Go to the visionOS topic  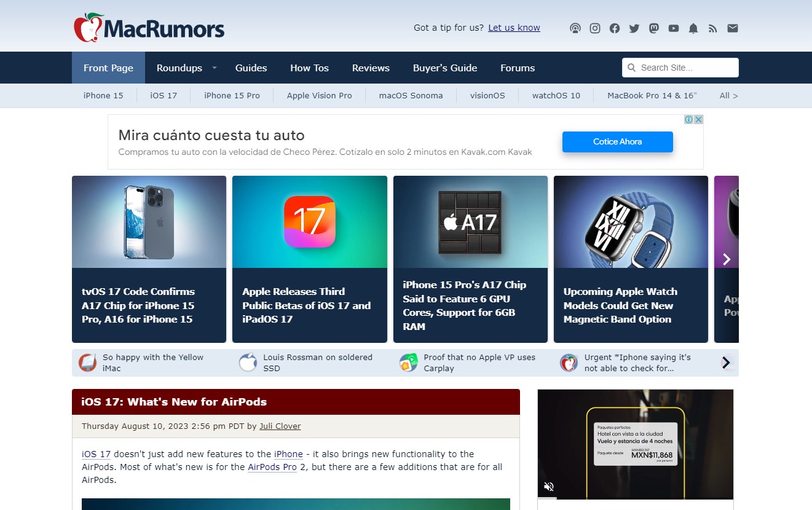click(x=487, y=95)
